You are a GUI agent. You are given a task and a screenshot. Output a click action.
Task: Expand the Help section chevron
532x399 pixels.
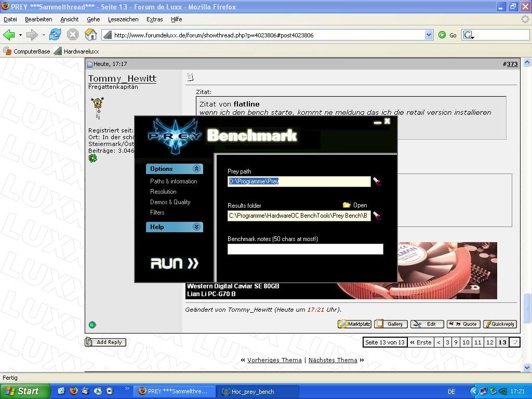[196, 227]
